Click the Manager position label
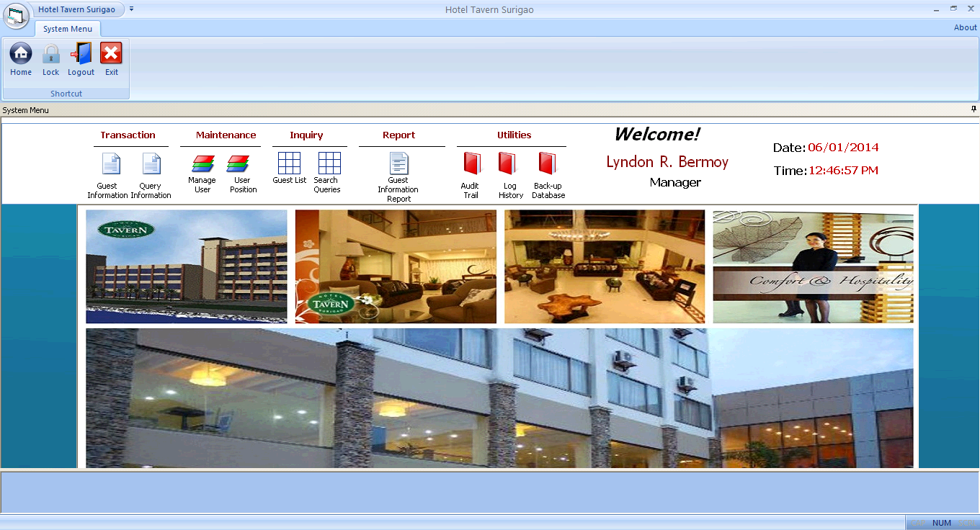 [675, 183]
